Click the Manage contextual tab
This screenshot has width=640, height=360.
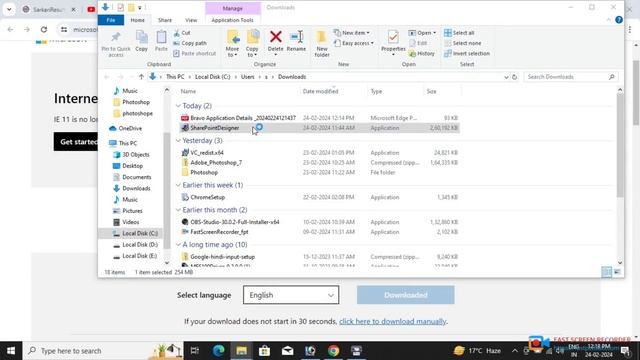pyautogui.click(x=233, y=8)
